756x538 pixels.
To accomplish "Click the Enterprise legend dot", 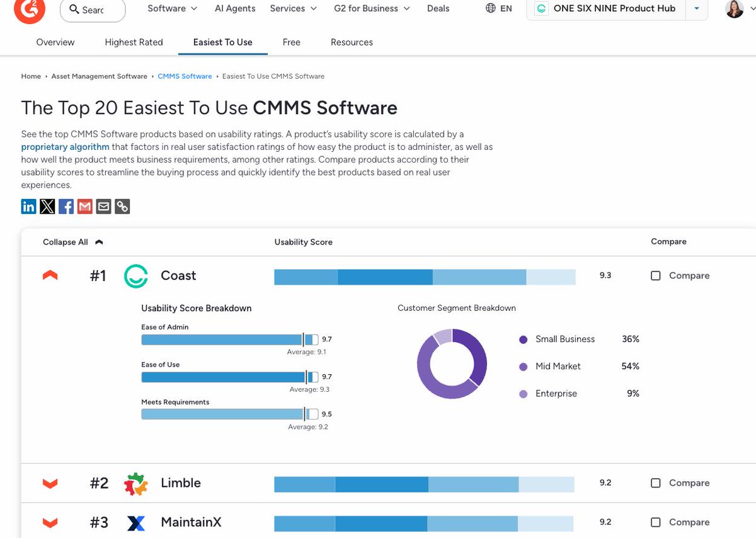I will pyautogui.click(x=523, y=394).
